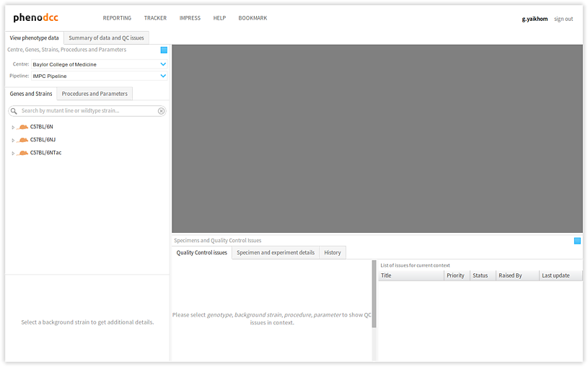Click the sign out link
Image resolution: width=588 pixels, height=367 pixels.
[563, 19]
